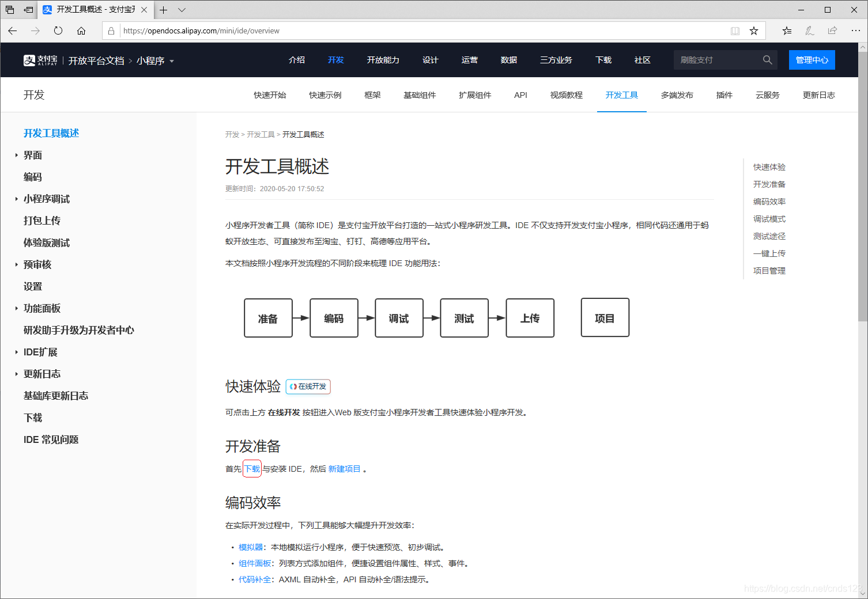This screenshot has height=599, width=868.
Task: Click the browser forward arrow
Action: [35, 31]
